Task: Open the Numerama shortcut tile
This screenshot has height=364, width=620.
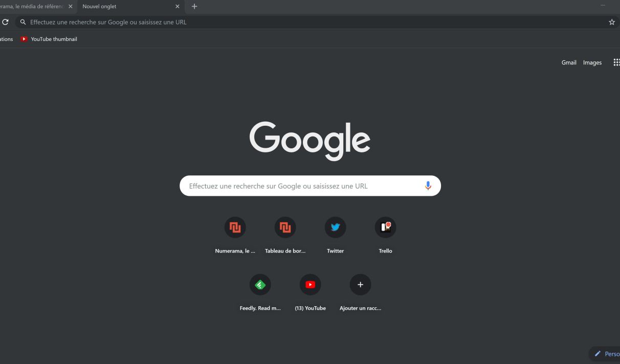Action: (x=235, y=227)
